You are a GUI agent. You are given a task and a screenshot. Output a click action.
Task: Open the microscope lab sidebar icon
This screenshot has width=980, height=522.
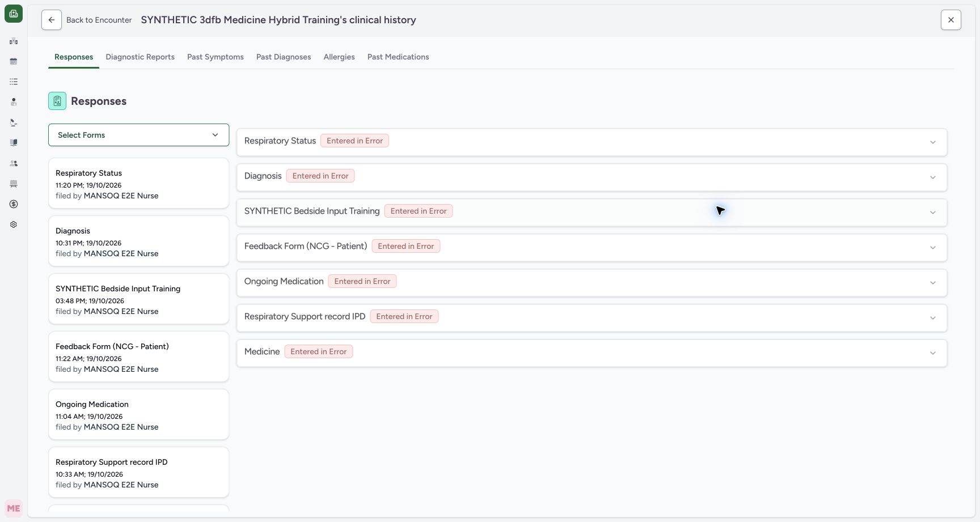click(x=14, y=122)
